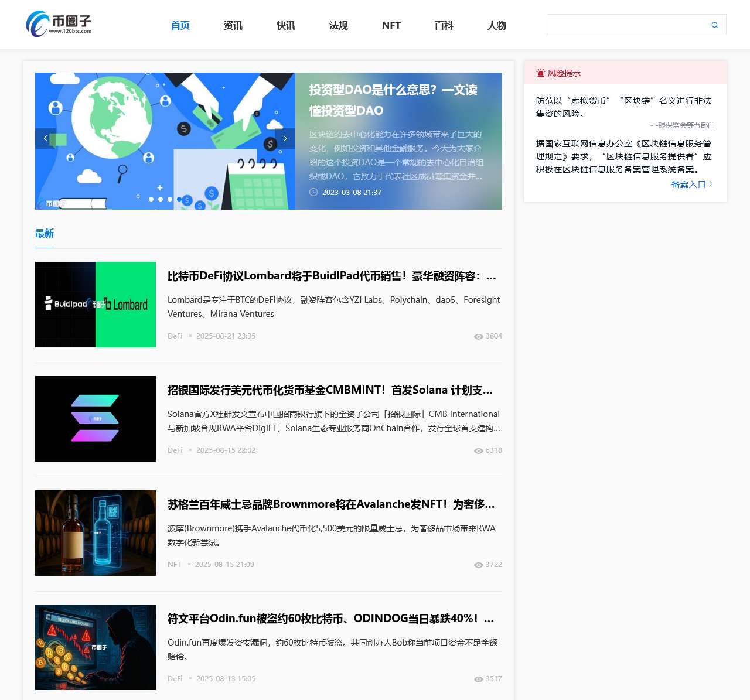Click the clock icon on the carousel caption

(x=312, y=192)
